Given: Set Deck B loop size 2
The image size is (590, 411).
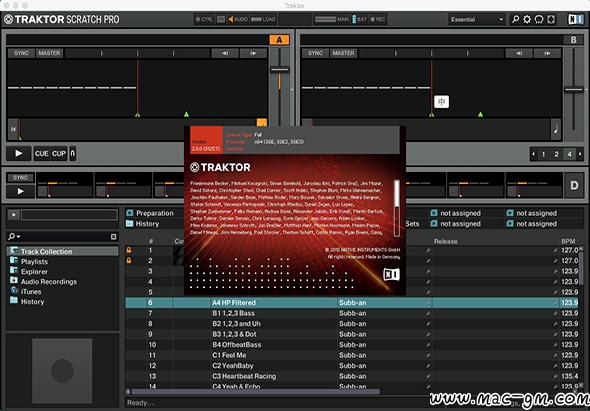Looking at the screenshot, I should 556,154.
